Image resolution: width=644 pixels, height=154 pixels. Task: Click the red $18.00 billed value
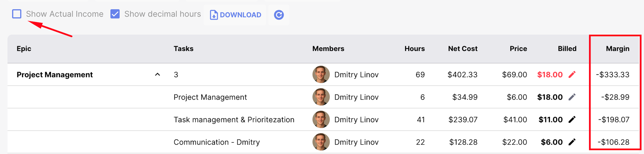pos(550,75)
